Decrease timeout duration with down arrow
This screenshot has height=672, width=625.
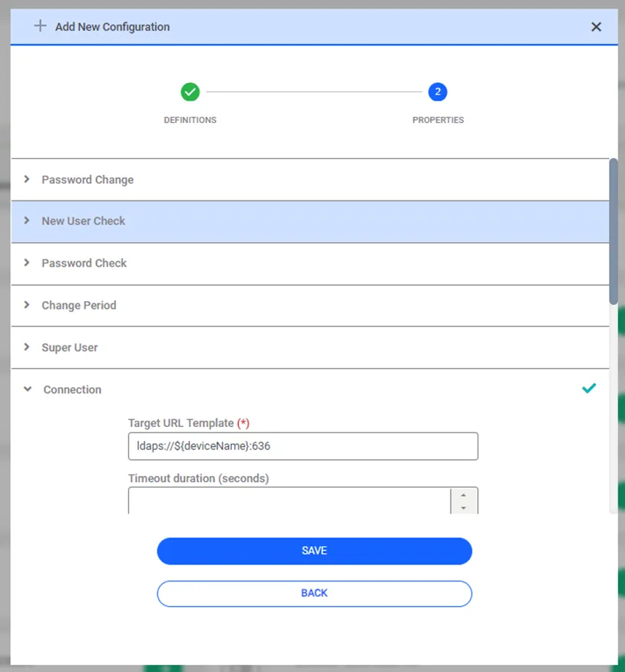[464, 508]
